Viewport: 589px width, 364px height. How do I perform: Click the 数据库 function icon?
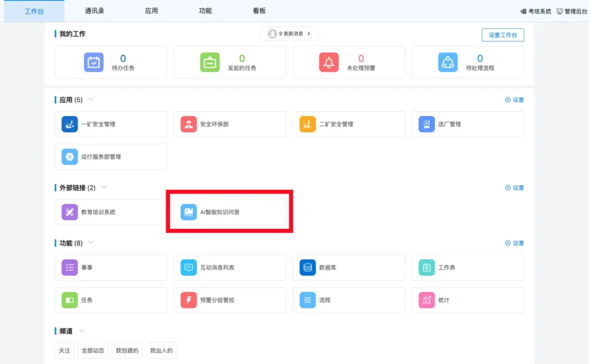click(x=308, y=268)
